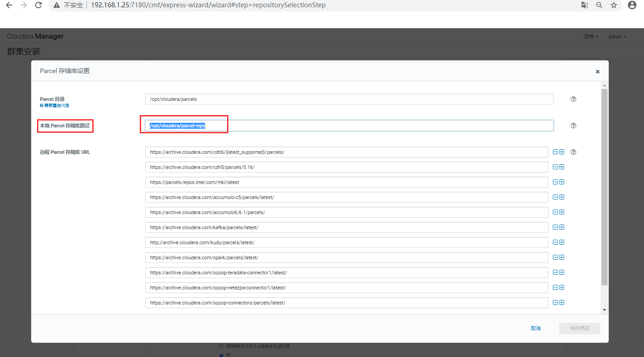Click the 取消 button
Image resolution: width=644 pixels, height=357 pixels.
coord(536,328)
